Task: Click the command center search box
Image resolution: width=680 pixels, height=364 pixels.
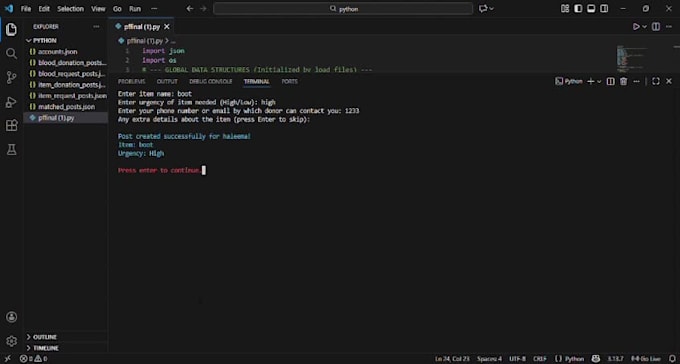Action: pos(343,9)
